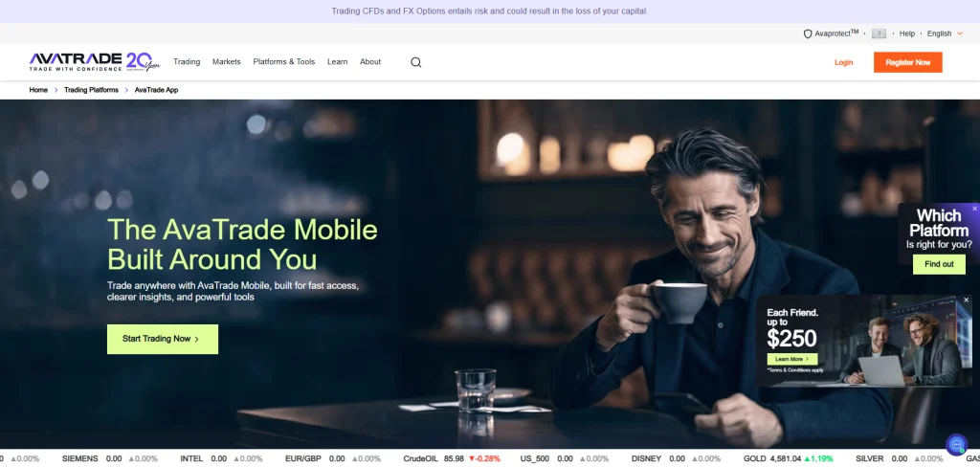Close the Which Platform popup
Viewport: 980px width, 467px height.
[974, 209]
